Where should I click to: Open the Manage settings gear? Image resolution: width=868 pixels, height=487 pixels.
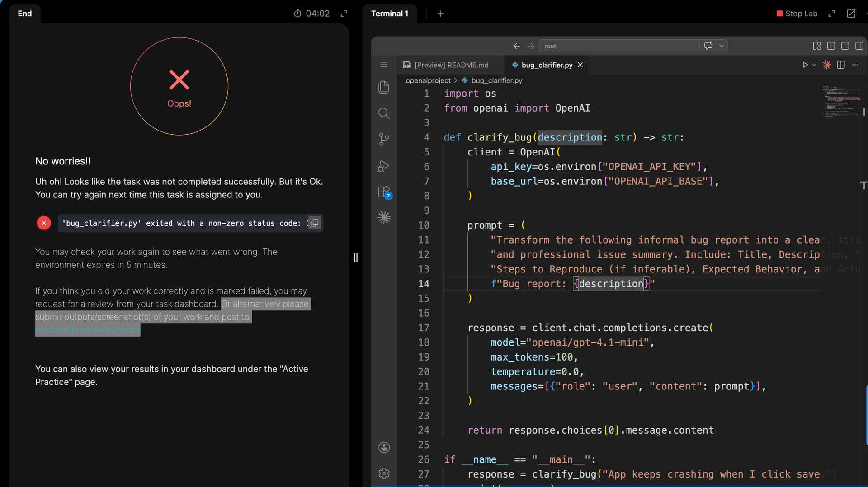384,473
